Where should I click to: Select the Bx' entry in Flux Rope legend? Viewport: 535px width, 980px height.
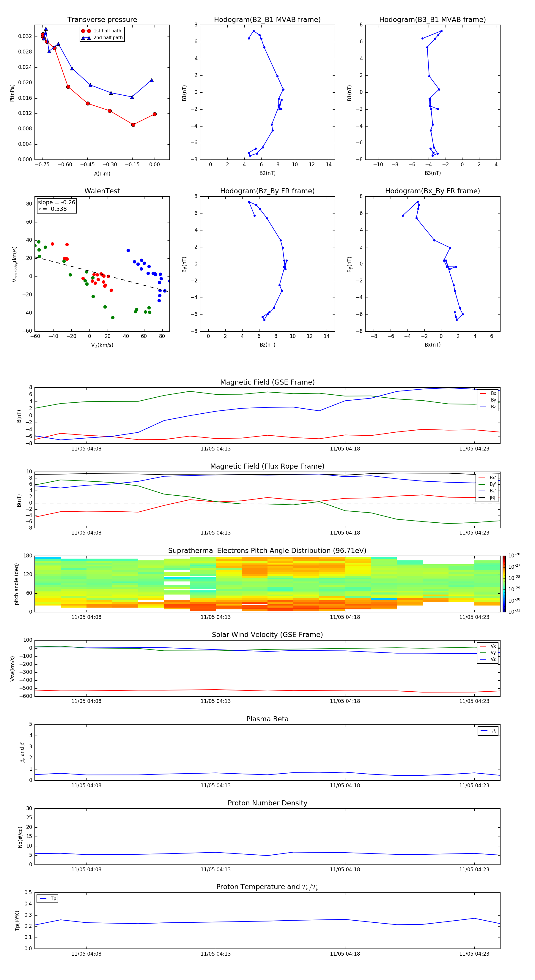click(x=487, y=478)
